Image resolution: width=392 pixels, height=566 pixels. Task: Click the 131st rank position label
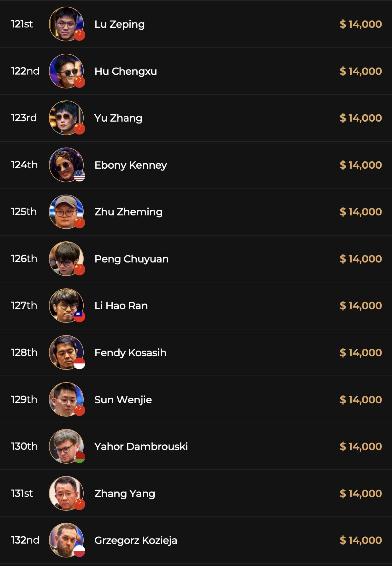(x=22, y=493)
